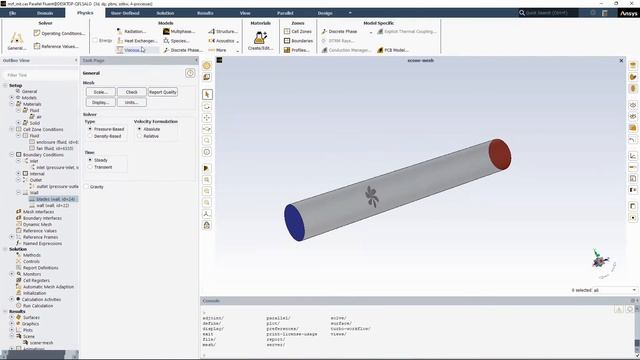Select Transient time option
The width and height of the screenshot is (640, 360).
tap(90, 167)
